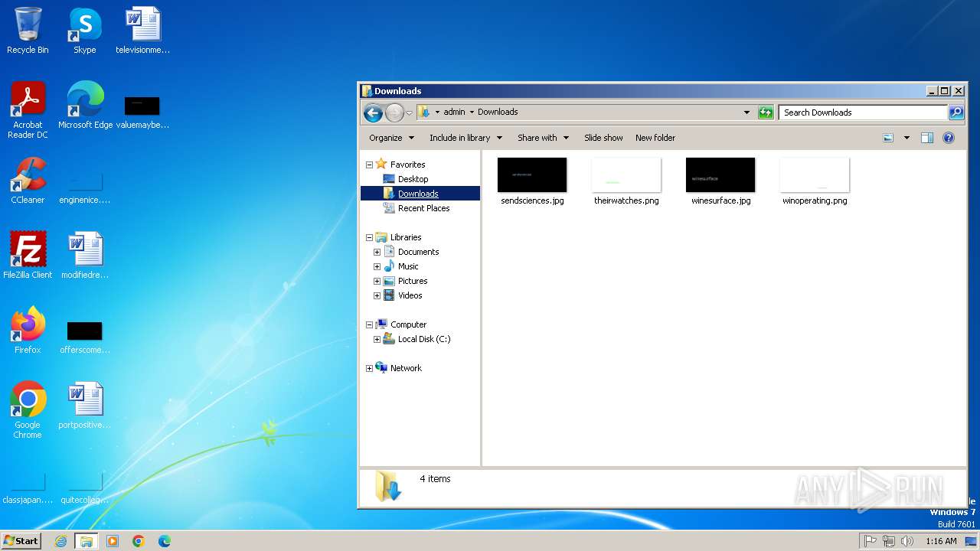
Task: Open the volume speaker tray icon
Action: pyautogui.click(x=907, y=541)
